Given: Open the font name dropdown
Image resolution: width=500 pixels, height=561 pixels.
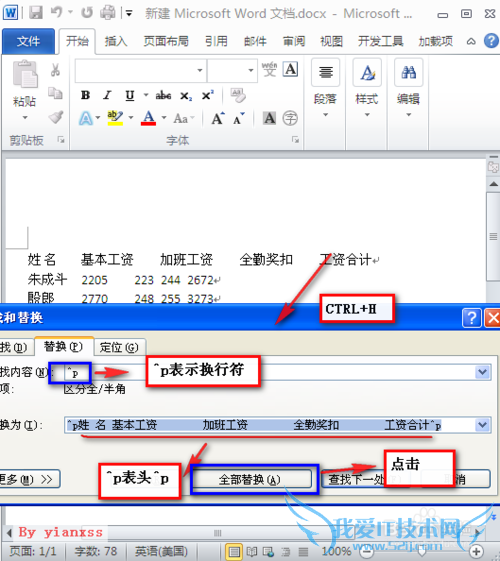Looking at the screenshot, I should [200, 70].
